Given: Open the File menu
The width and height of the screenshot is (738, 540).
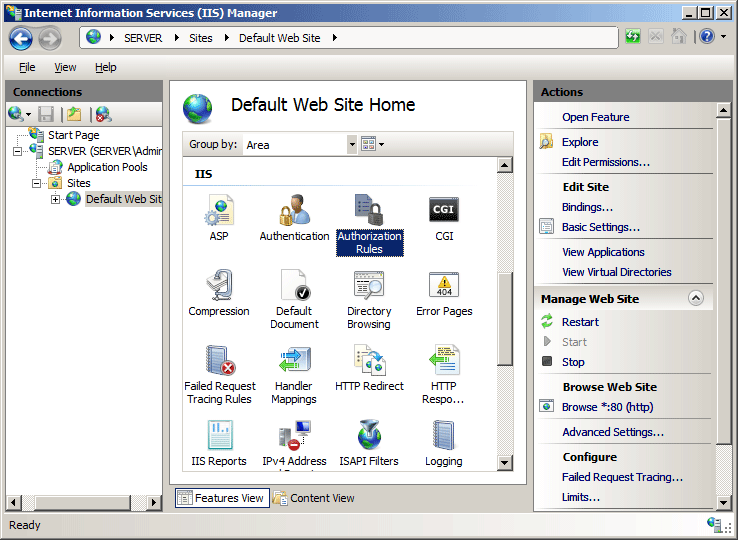Looking at the screenshot, I should point(27,67).
